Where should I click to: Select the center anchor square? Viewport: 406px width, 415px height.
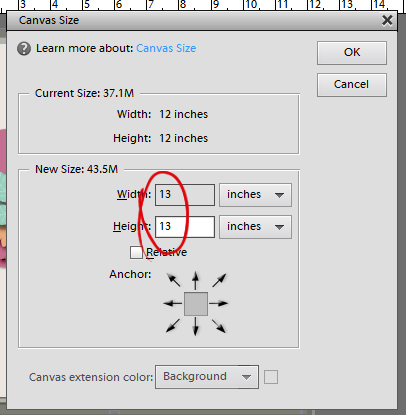[196, 304]
